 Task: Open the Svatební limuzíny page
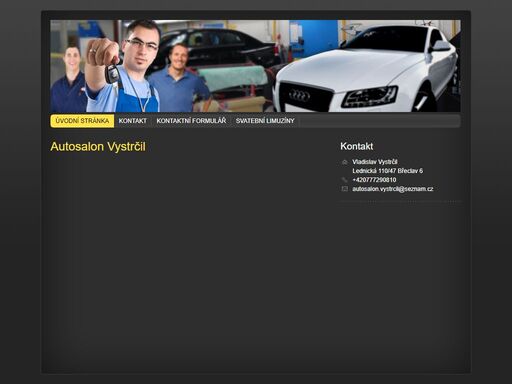[x=265, y=121]
